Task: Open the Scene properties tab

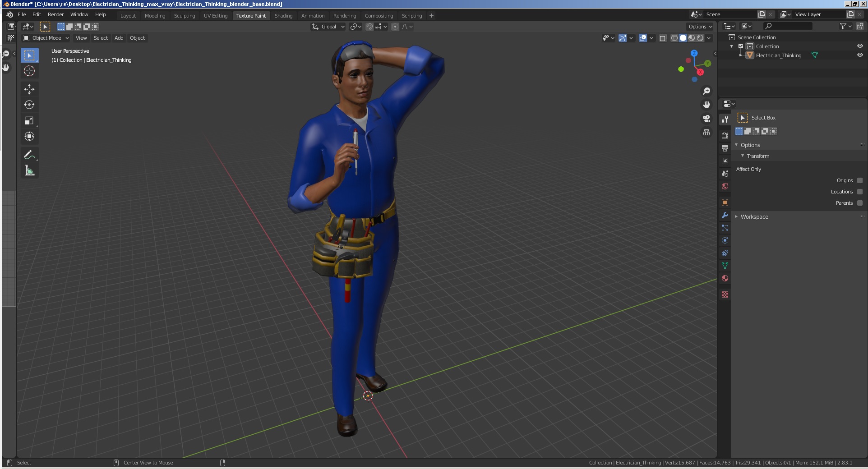Action: click(x=725, y=173)
